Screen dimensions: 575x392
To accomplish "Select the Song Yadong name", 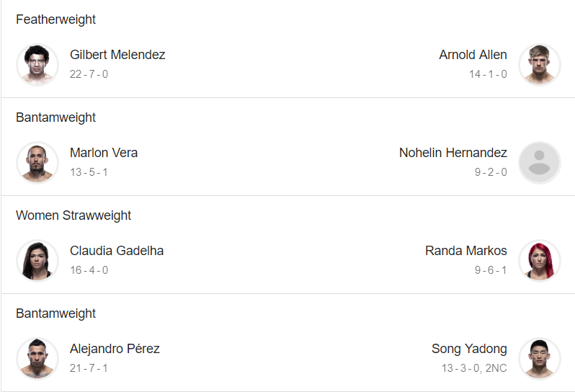I will [x=469, y=349].
